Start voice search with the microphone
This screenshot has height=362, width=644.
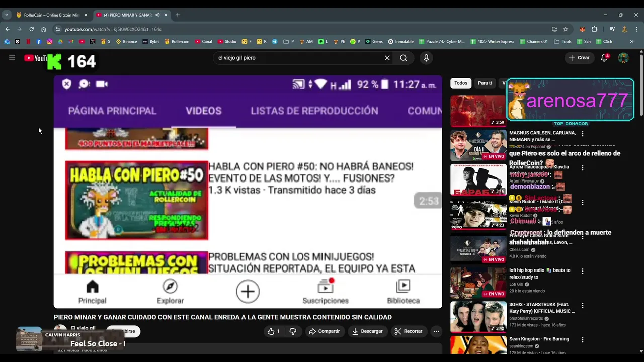point(426,58)
